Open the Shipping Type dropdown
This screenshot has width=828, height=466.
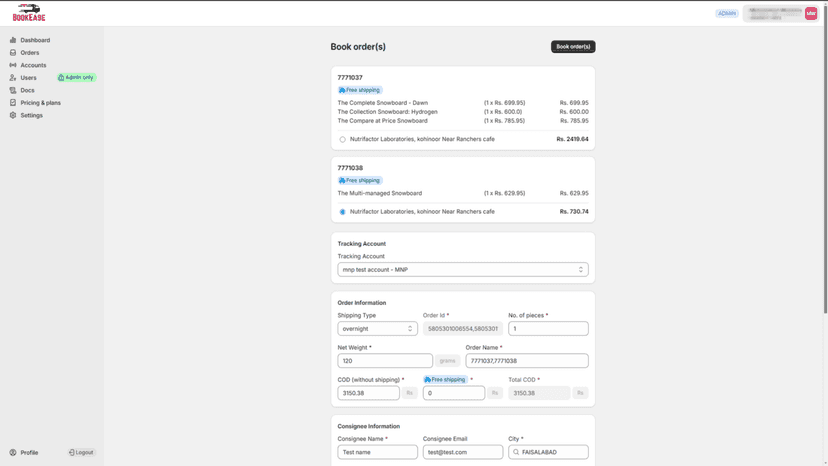click(x=377, y=329)
